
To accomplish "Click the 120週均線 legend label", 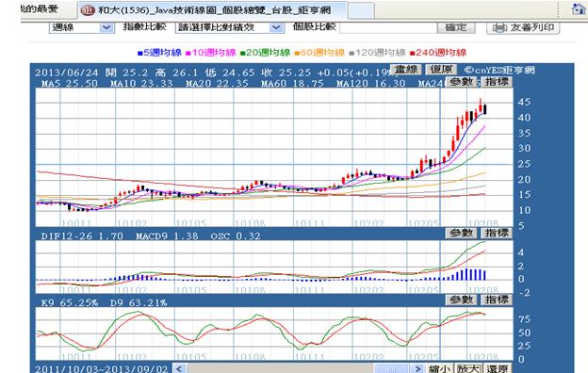I will click(x=377, y=53).
